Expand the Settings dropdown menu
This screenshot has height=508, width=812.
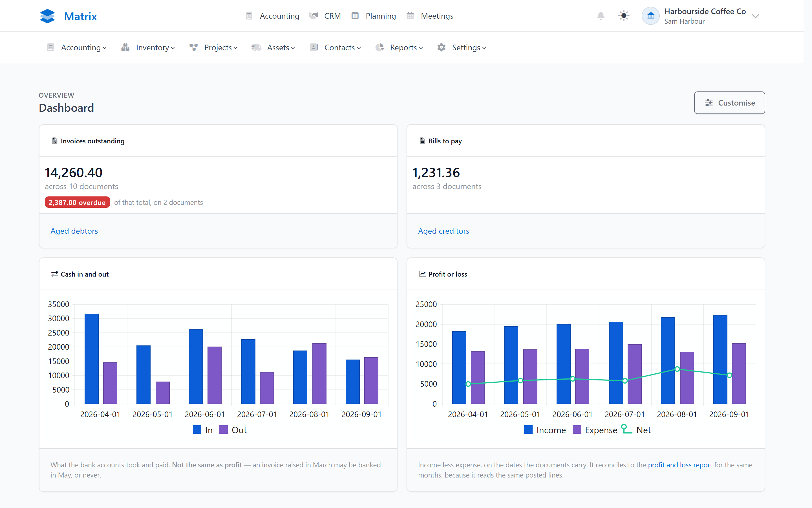click(x=462, y=47)
